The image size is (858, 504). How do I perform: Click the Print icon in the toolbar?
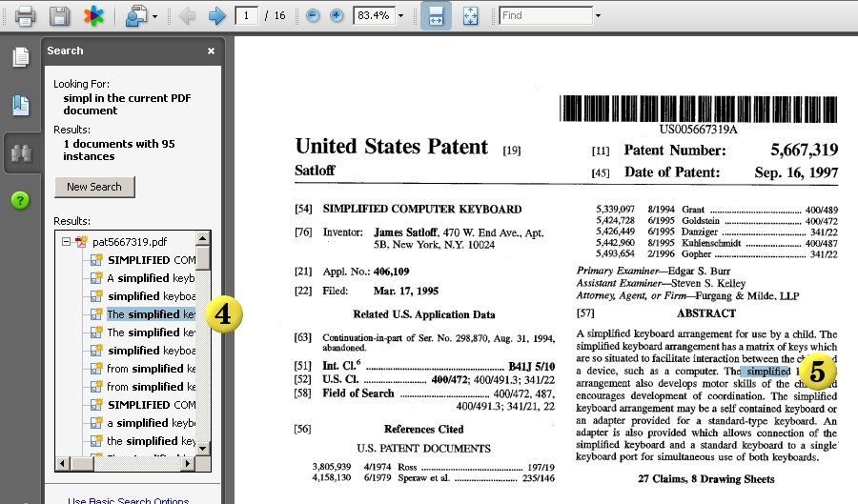tap(25, 15)
